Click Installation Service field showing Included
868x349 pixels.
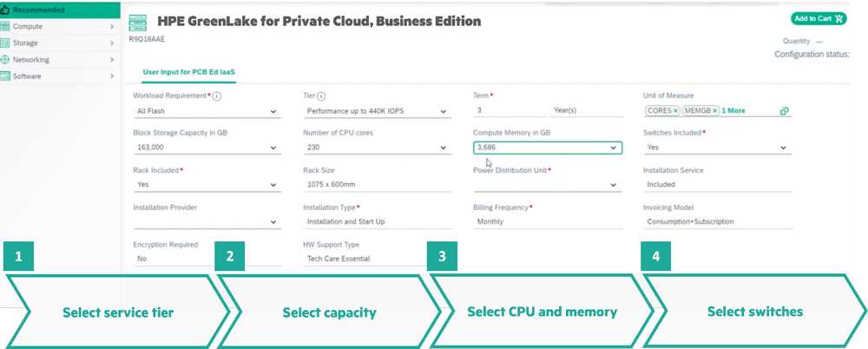coord(718,185)
